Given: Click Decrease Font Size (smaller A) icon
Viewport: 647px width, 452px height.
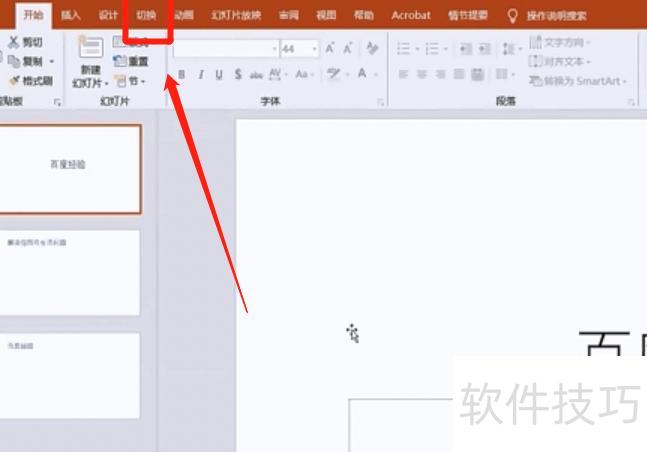Looking at the screenshot, I should click(348, 48).
